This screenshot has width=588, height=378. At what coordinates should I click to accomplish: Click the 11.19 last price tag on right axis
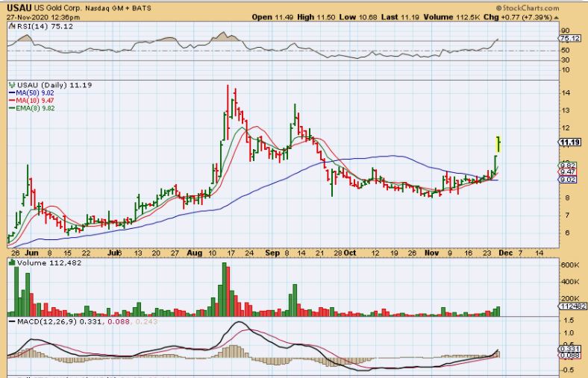pyautogui.click(x=570, y=142)
